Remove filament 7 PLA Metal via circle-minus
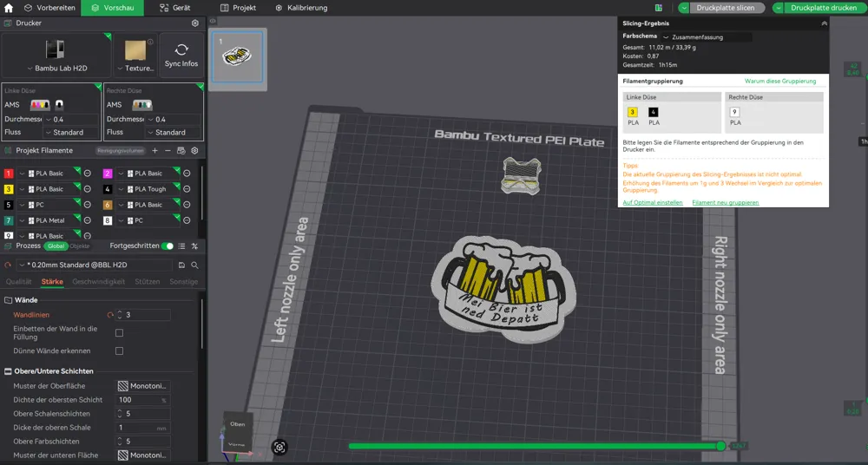 (x=87, y=220)
